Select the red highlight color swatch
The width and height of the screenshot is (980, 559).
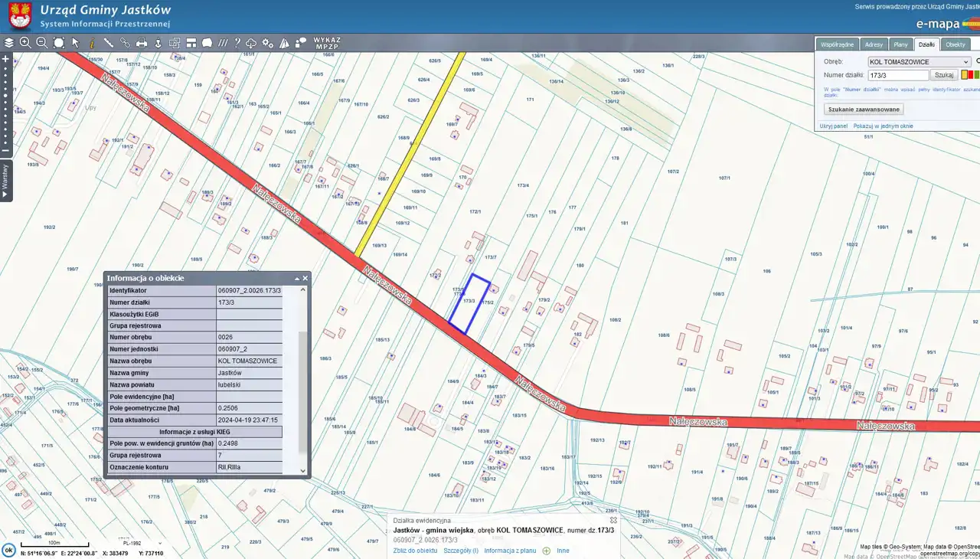(969, 75)
